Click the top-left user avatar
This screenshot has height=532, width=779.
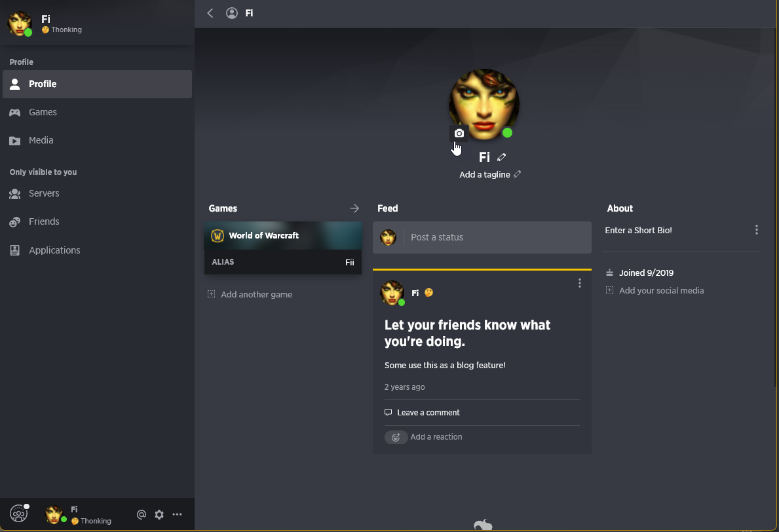20,24
